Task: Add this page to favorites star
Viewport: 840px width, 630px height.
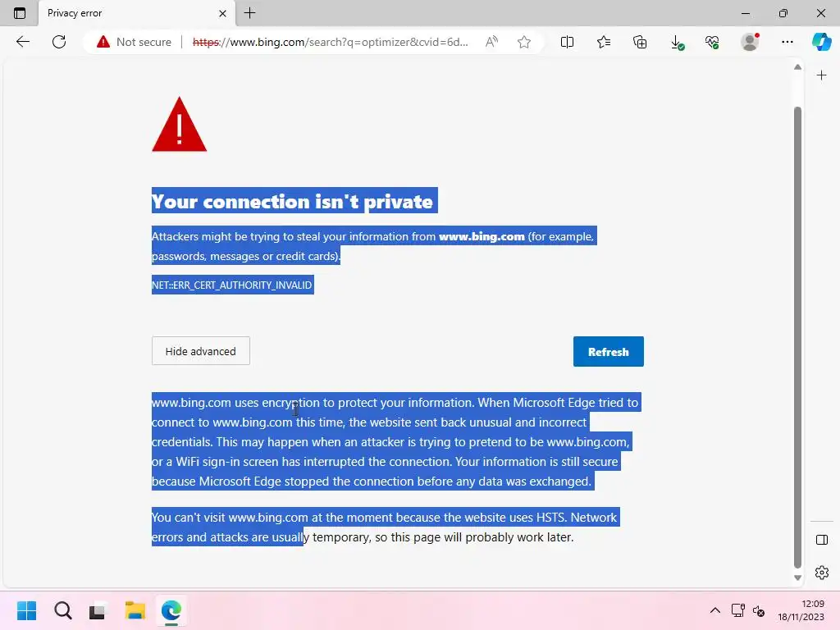Action: point(524,42)
